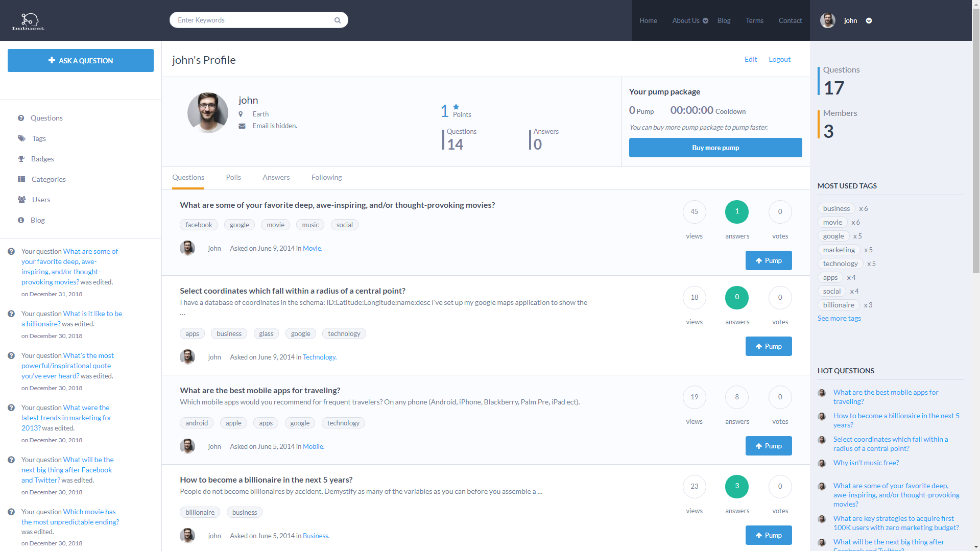The width and height of the screenshot is (980, 551).
Task: Click the Edit profile link
Action: point(751,59)
